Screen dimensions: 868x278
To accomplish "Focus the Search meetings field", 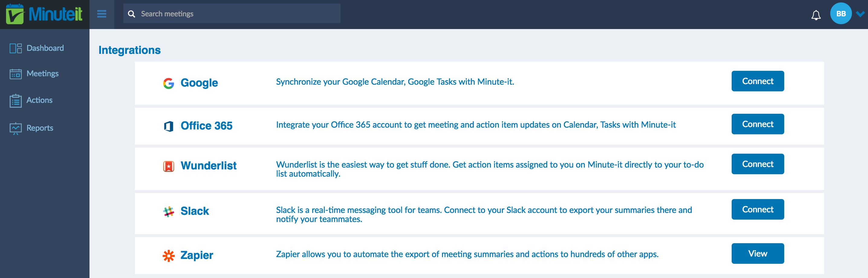I will tap(232, 14).
